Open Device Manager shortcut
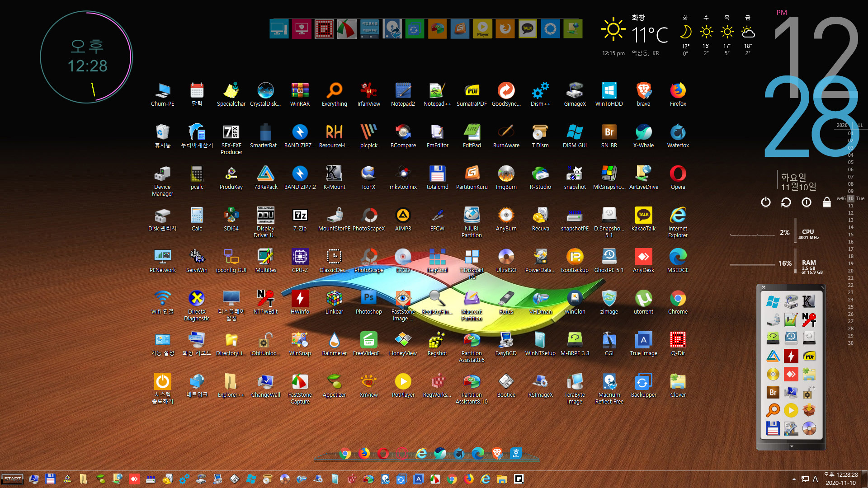This screenshot has width=868, height=488. [x=162, y=181]
